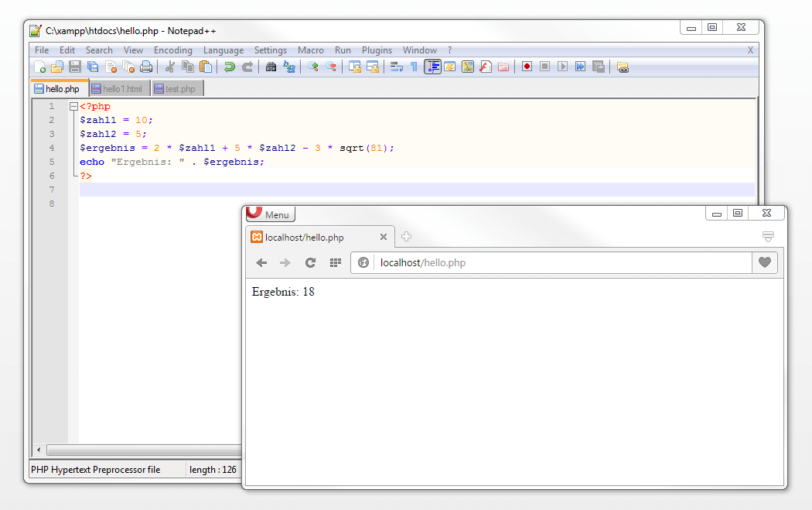This screenshot has width=812, height=510.
Task: Click the Redo arrow icon
Action: tap(247, 67)
